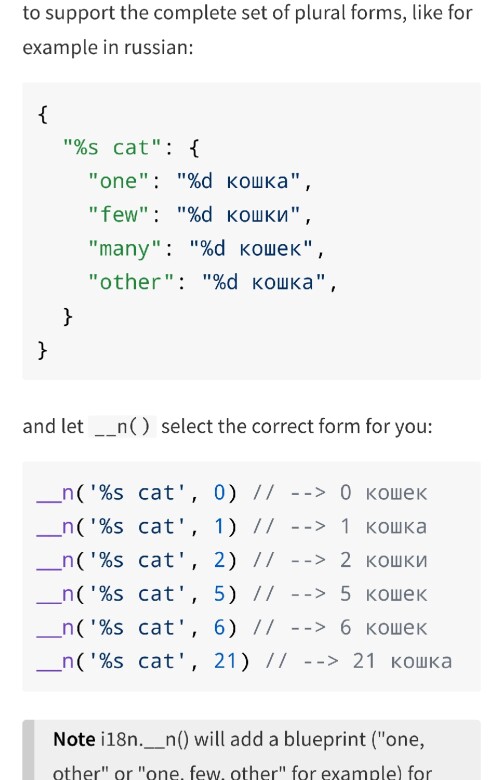Click the __n call with argument 21

coord(143,662)
